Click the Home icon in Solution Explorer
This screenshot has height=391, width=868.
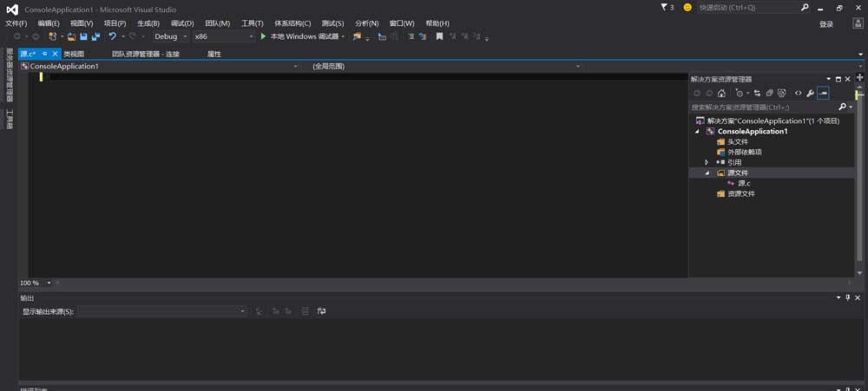[x=721, y=93]
